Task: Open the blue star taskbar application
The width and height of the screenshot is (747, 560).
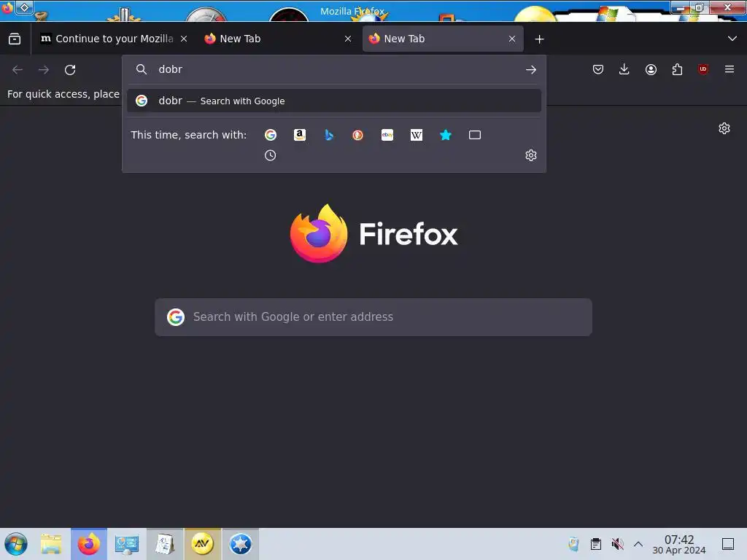Action: coord(241,544)
